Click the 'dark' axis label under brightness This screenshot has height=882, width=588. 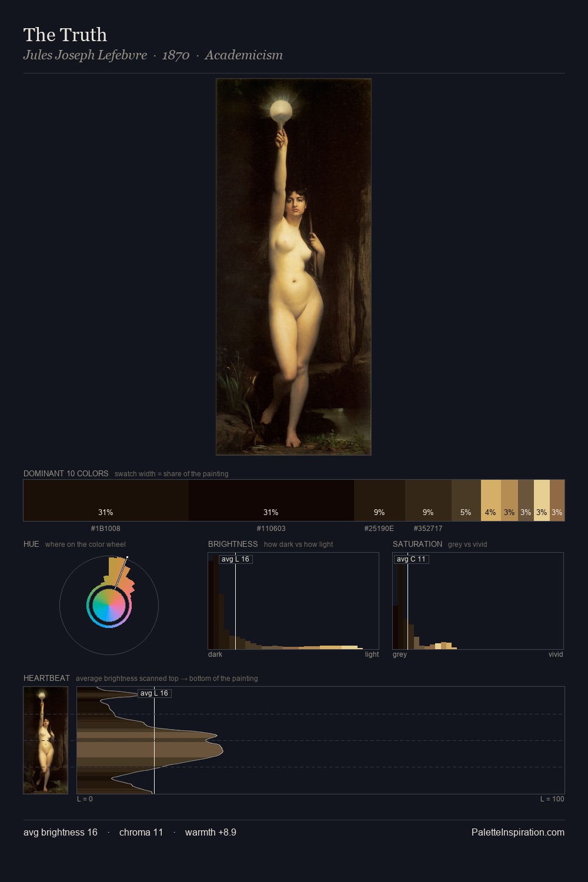point(215,654)
